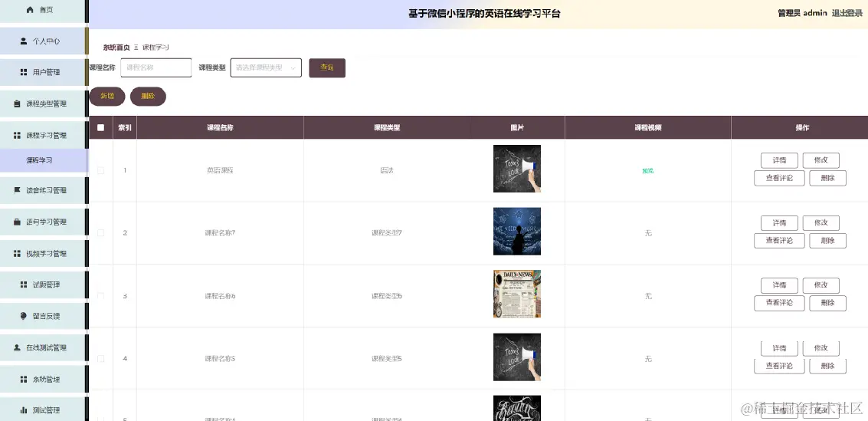Check the checkbox for row 课程名称5
The width and height of the screenshot is (868, 421).
(101, 358)
